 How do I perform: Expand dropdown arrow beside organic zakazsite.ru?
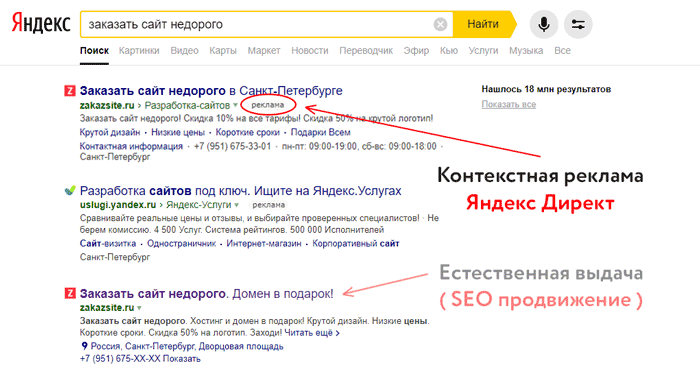[x=139, y=308]
